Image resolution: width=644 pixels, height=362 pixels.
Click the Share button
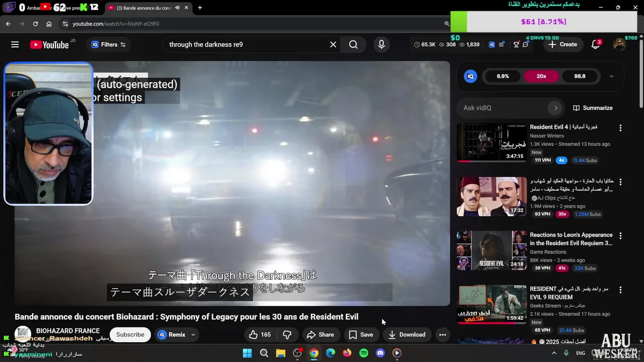point(320,335)
